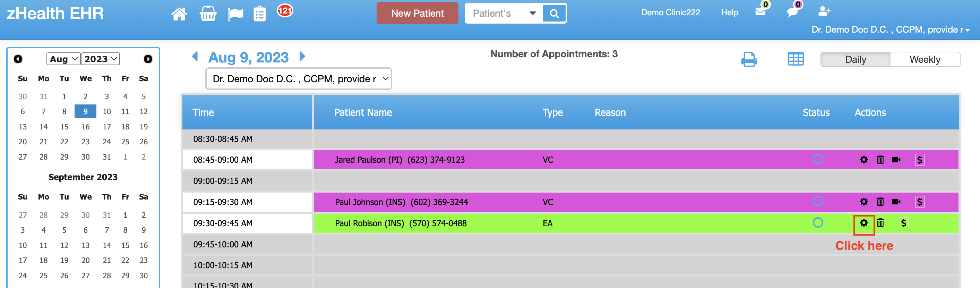Toggle status circle for Paul Johnson

[818, 201]
